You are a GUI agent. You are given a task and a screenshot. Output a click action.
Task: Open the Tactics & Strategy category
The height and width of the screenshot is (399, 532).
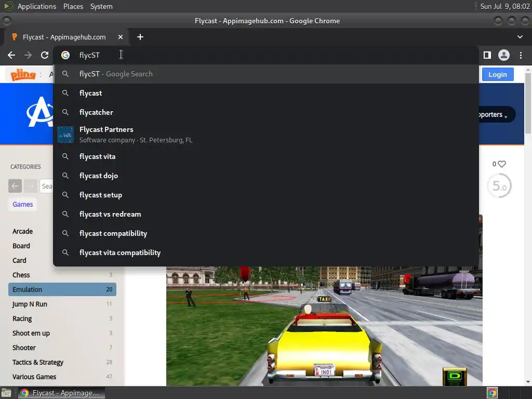[x=37, y=362]
